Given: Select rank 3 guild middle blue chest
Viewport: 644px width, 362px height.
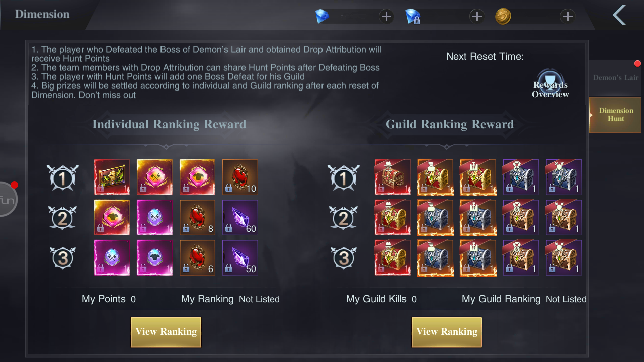Looking at the screenshot, I should (478, 257).
